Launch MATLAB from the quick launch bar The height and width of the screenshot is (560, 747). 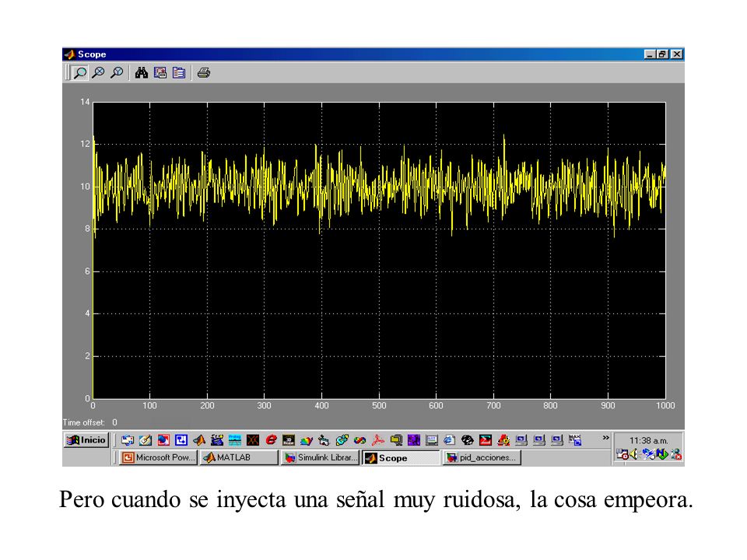pyautogui.click(x=199, y=440)
